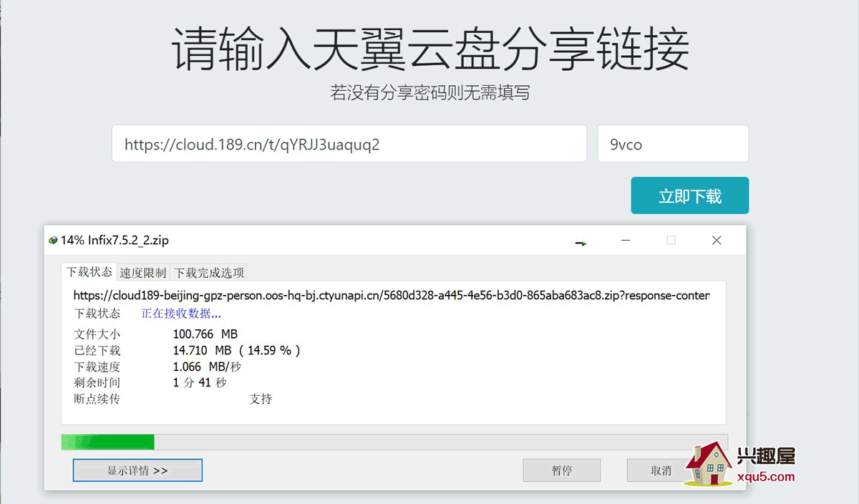This screenshot has width=859, height=504.
Task: Click the downloaded amount 14.710 MB ( 14.59 % )
Action: [x=237, y=351]
